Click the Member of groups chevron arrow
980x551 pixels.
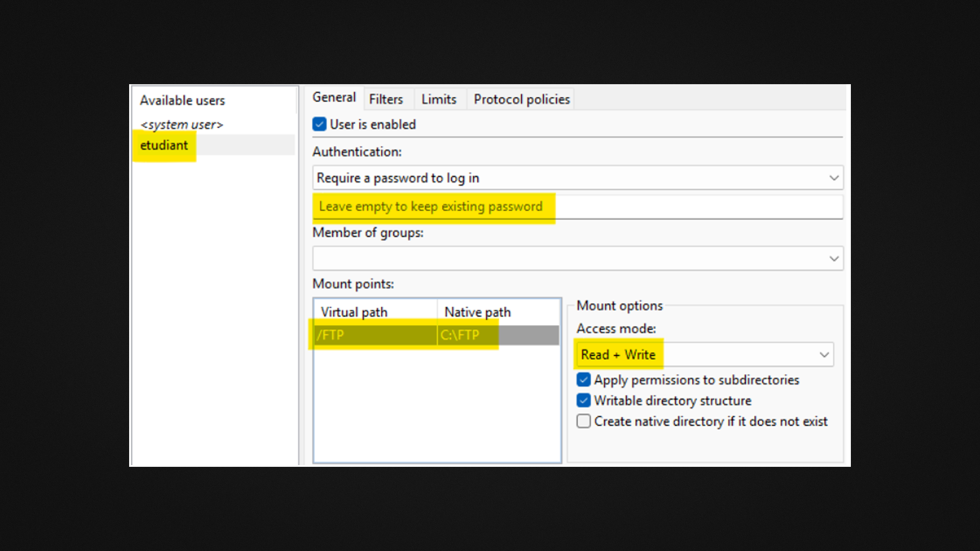pyautogui.click(x=834, y=259)
